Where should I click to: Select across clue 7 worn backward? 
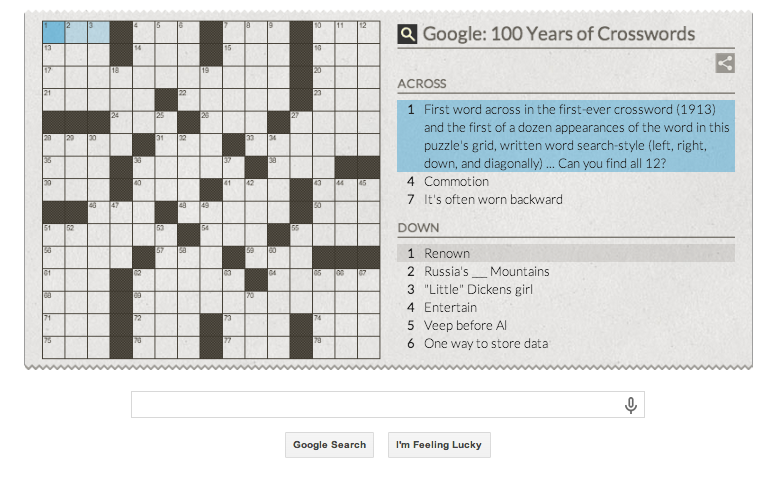(566, 199)
